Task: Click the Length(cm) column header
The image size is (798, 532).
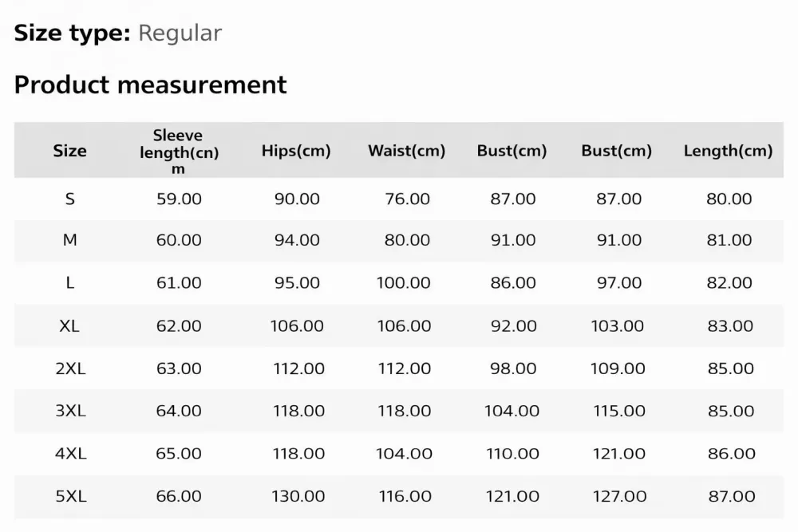Action: (729, 151)
